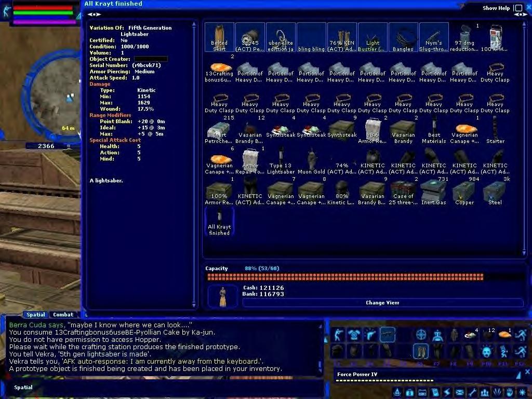The image size is (532, 399).
Task: Close the Force Power IV bar
Action: click(x=527, y=372)
